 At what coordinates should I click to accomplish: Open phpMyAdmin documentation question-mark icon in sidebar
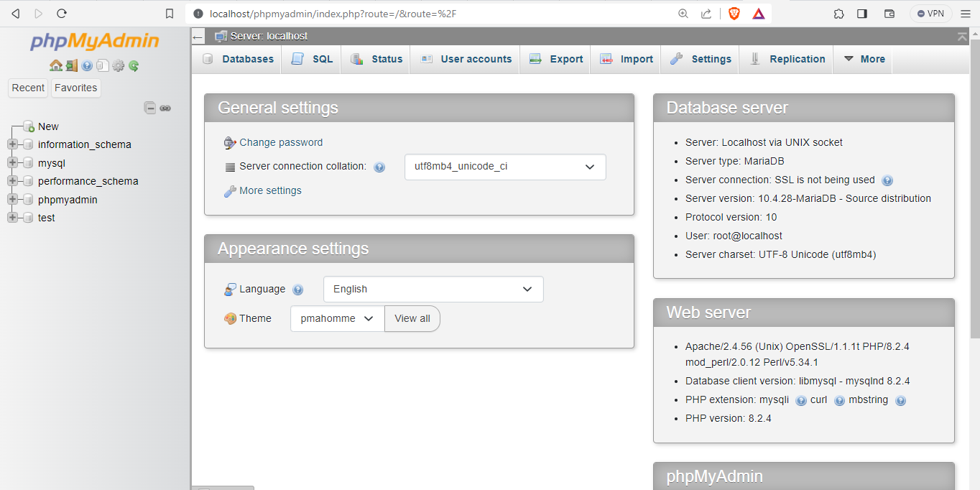[x=87, y=65]
